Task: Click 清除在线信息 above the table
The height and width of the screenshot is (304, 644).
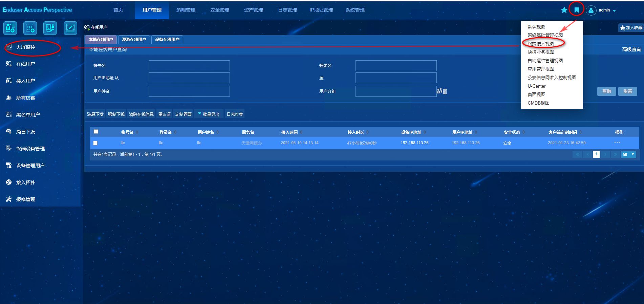Action: tap(141, 114)
